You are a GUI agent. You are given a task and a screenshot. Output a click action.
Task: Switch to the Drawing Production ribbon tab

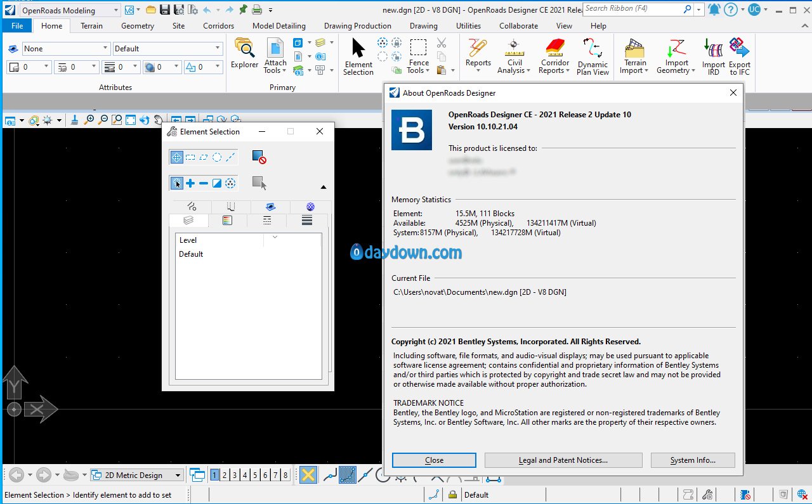tap(358, 26)
